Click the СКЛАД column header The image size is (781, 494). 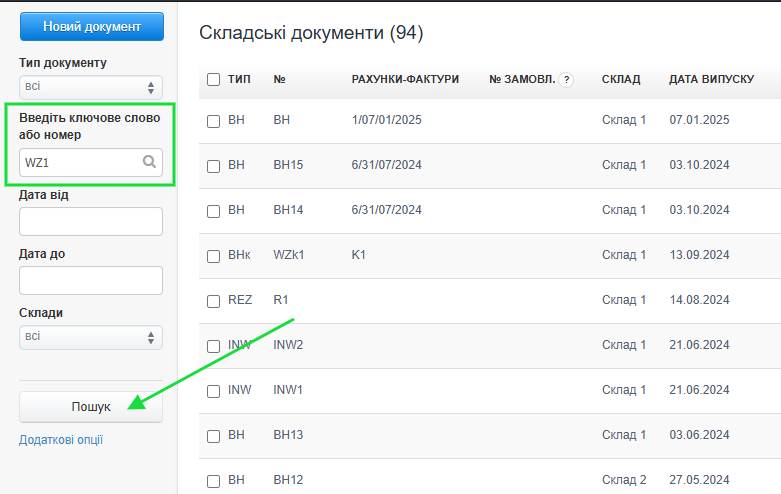point(621,79)
